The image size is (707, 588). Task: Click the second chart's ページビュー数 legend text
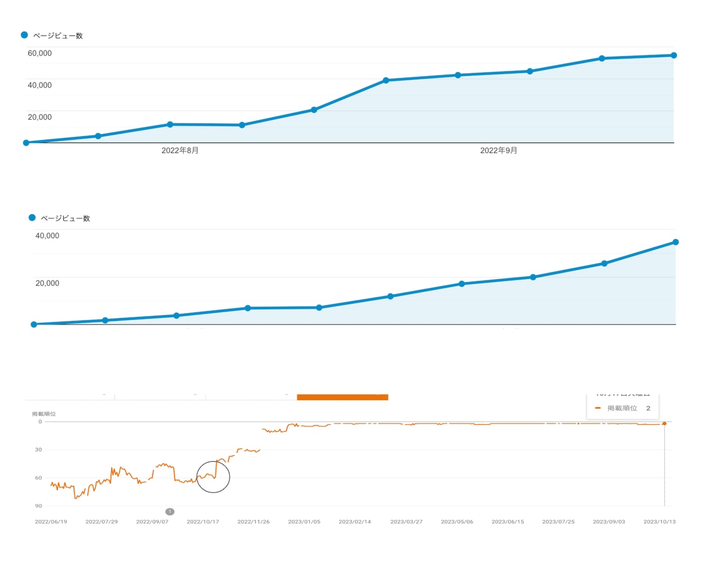point(65,218)
